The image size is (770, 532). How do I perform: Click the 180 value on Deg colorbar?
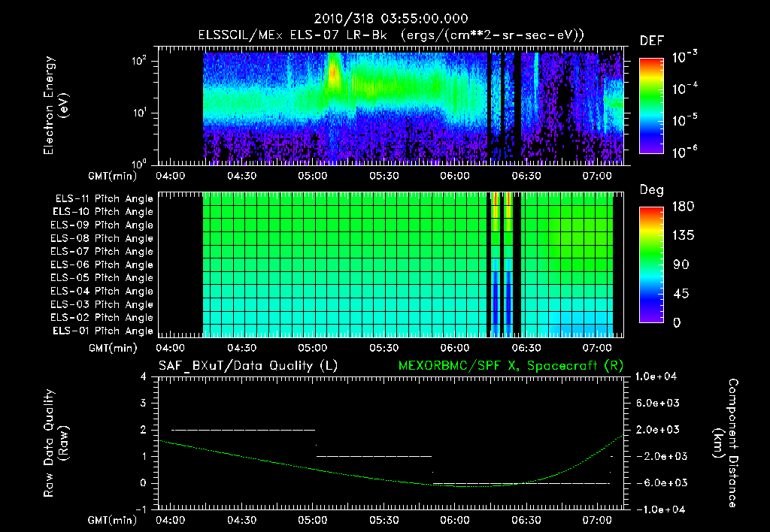[x=683, y=207]
